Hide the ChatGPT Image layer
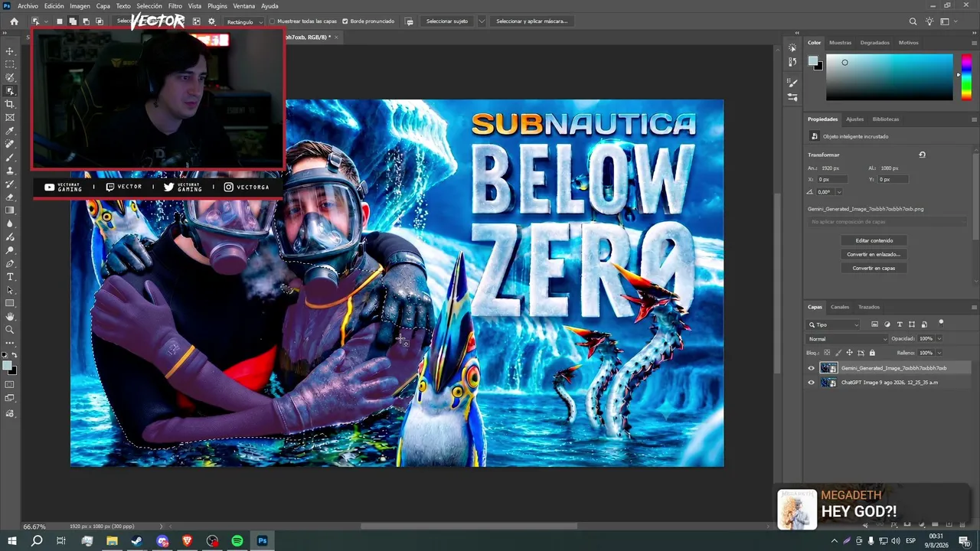 click(812, 383)
